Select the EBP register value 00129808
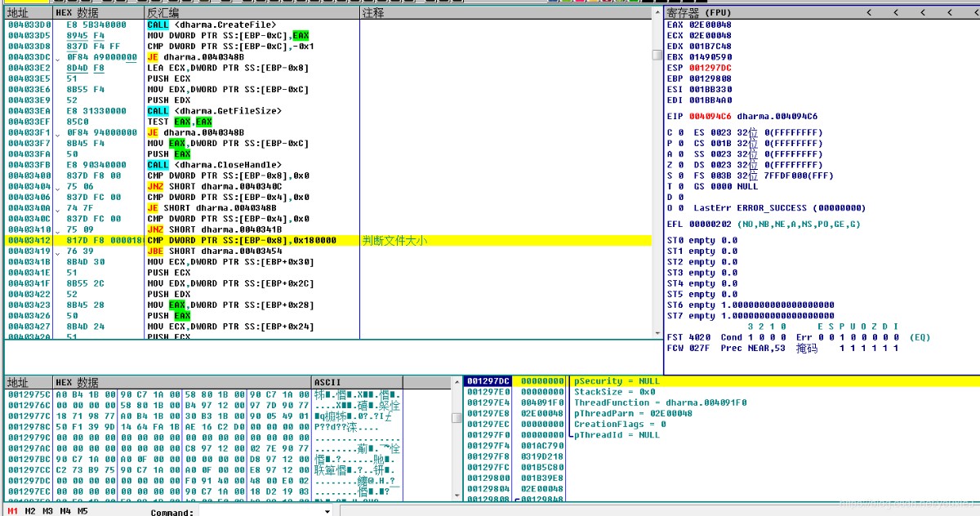Viewport: 980px width, 516px height. (710, 78)
